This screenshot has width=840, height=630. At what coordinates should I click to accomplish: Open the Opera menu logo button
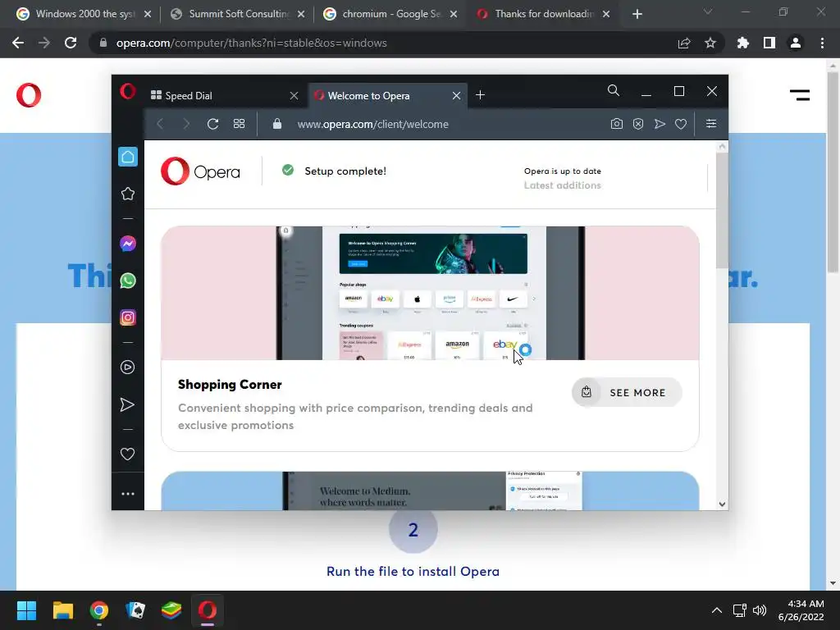pos(127,91)
